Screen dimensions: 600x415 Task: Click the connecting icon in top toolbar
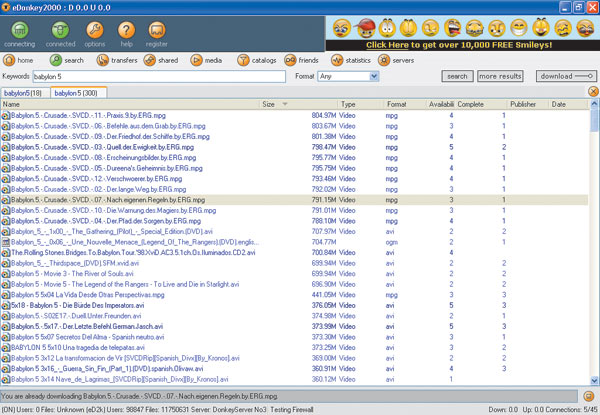(19, 30)
